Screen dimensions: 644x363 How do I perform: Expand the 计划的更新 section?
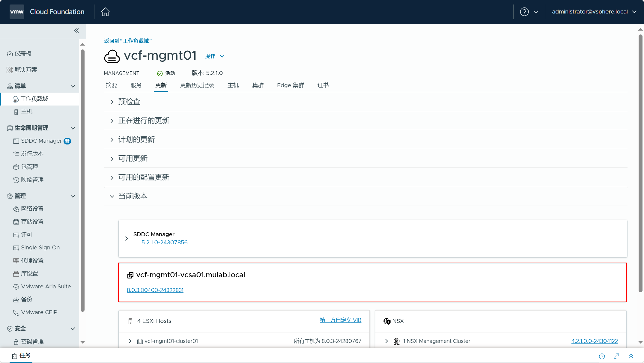pos(112,140)
